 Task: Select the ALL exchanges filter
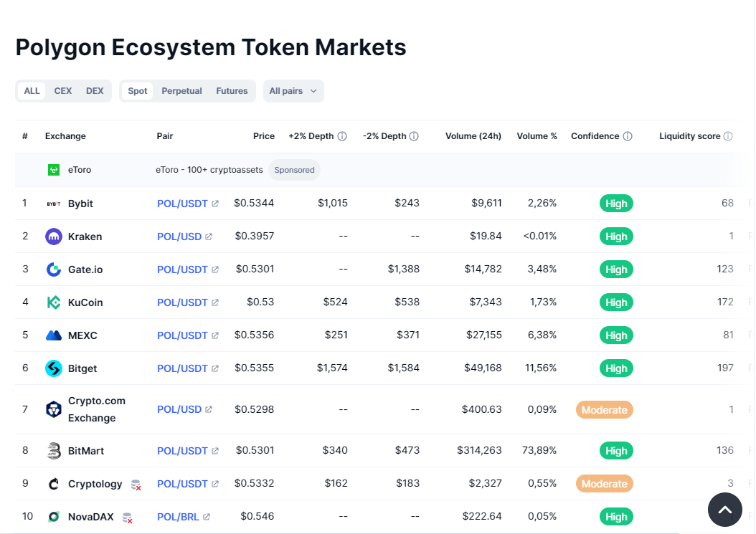tap(32, 91)
